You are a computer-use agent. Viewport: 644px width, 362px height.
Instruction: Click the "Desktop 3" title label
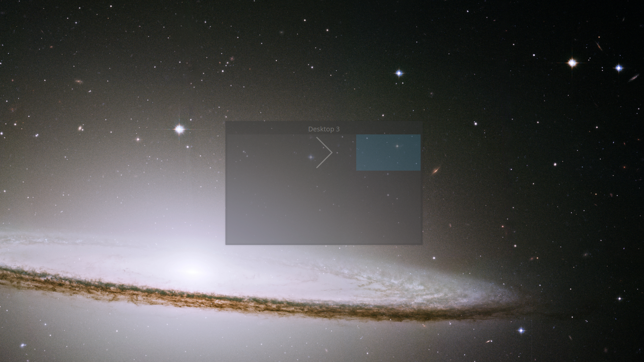[x=324, y=129]
